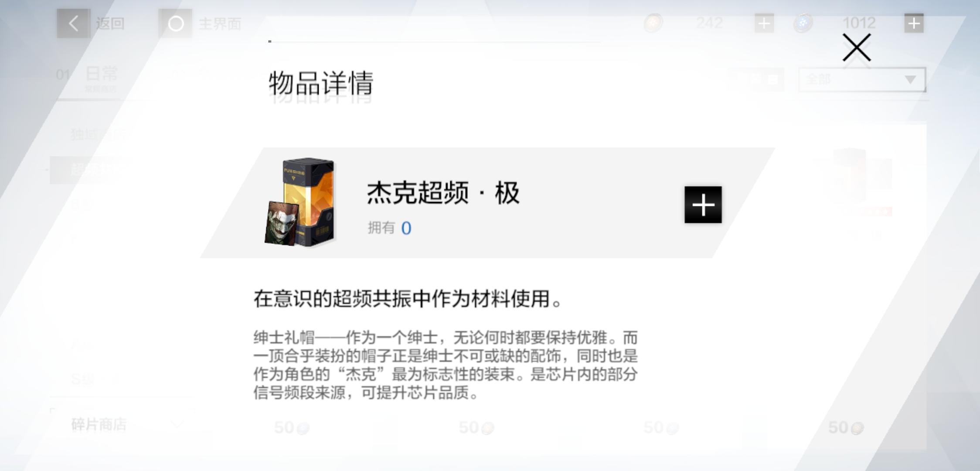This screenshot has width=980, height=471.
Task: Expand the 碎片商店 sidebar section chevron
Action: (177, 424)
